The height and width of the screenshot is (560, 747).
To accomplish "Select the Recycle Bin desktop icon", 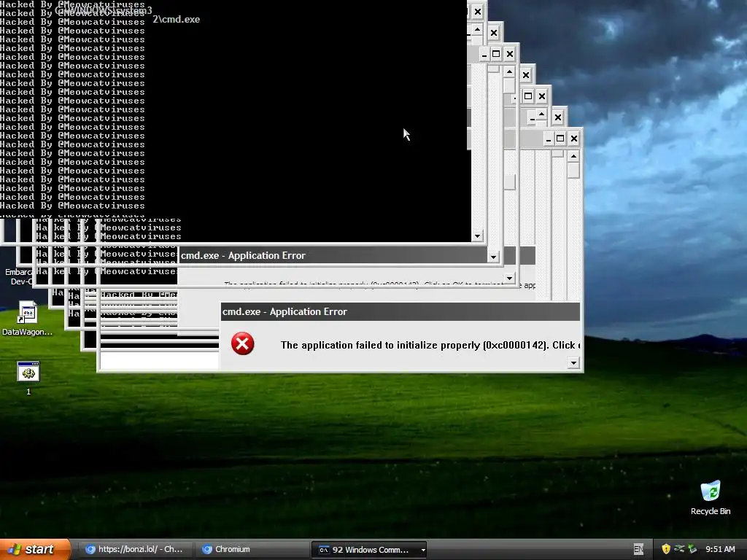I will point(711,497).
